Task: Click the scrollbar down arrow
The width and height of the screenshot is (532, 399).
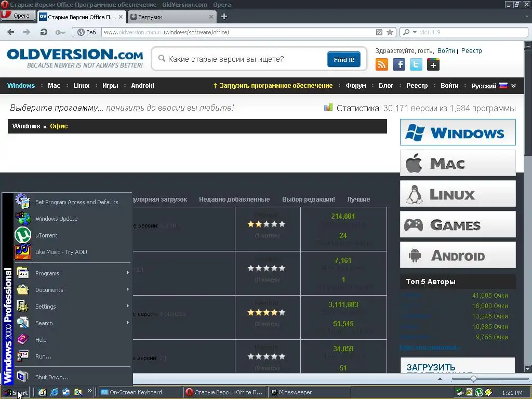Action: 528,368
